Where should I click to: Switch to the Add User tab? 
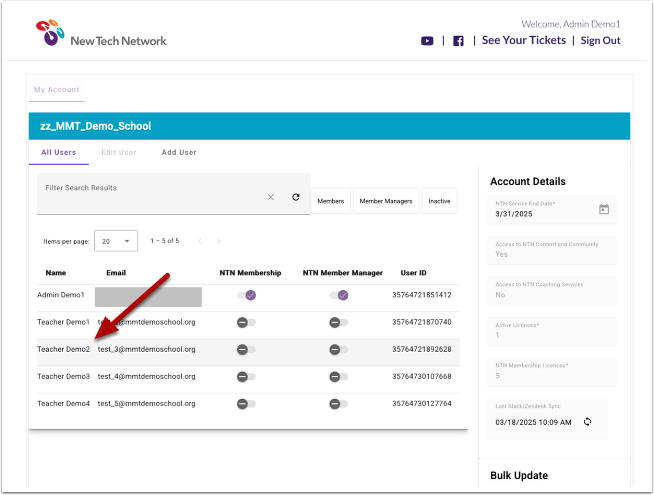[179, 153]
